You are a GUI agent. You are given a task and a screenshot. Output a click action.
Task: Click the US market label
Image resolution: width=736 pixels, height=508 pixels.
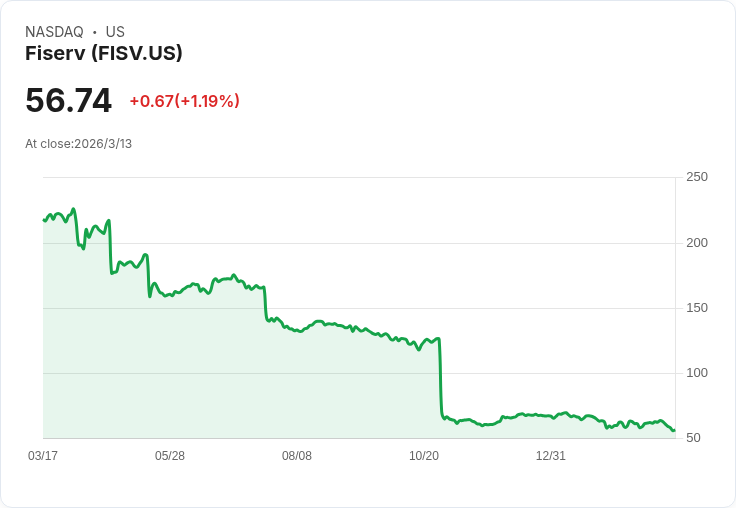coord(115,31)
